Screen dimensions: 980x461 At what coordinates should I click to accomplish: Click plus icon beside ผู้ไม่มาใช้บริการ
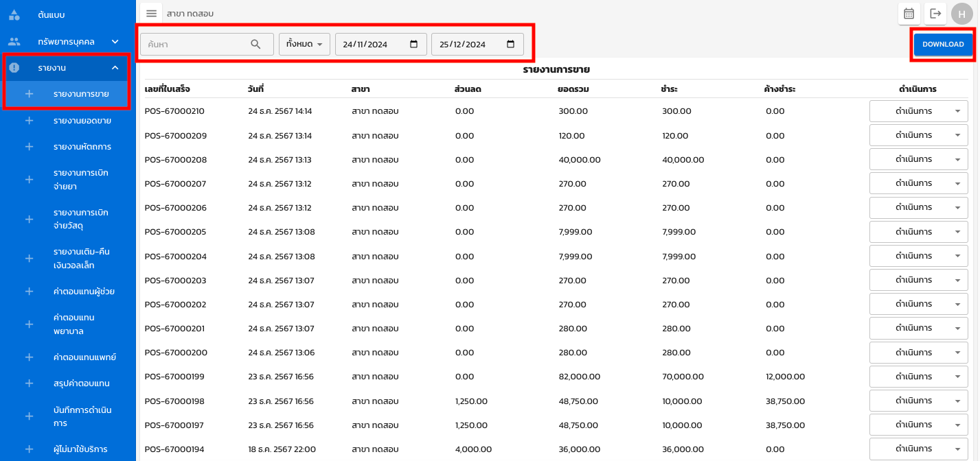29,449
